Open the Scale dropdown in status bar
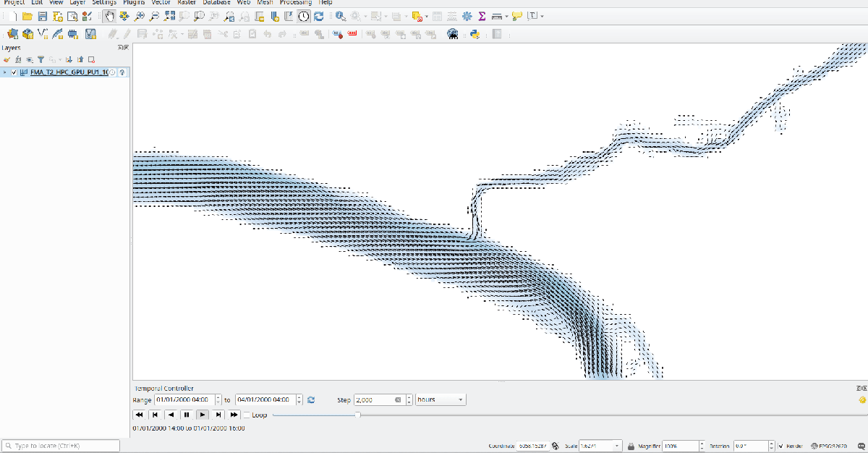The image size is (868, 453). click(617, 446)
